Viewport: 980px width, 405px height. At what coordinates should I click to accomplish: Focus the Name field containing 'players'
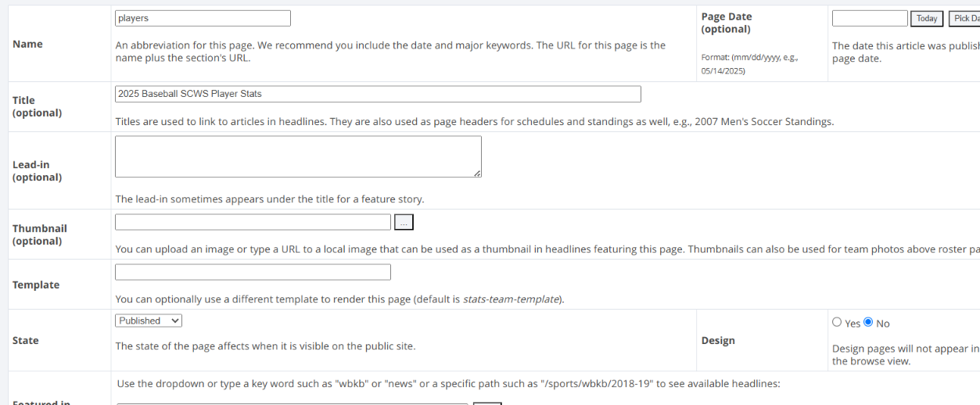[203, 18]
